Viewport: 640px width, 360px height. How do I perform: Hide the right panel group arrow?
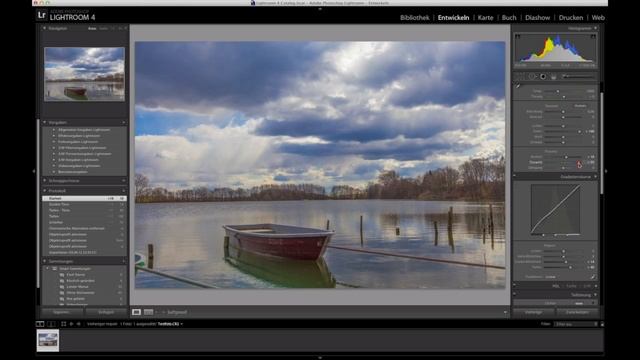[x=606, y=171]
